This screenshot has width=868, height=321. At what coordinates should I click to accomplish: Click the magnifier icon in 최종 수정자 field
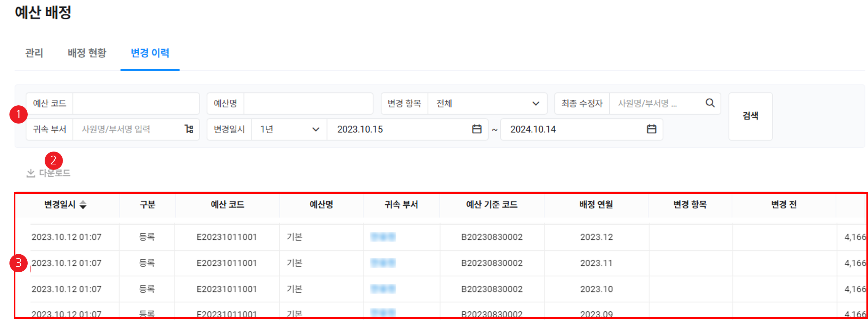710,103
